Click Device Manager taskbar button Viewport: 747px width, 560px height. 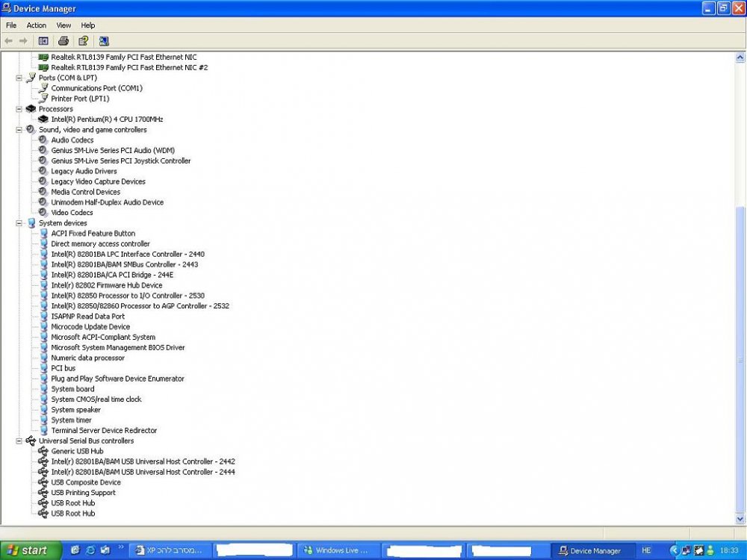(592, 550)
